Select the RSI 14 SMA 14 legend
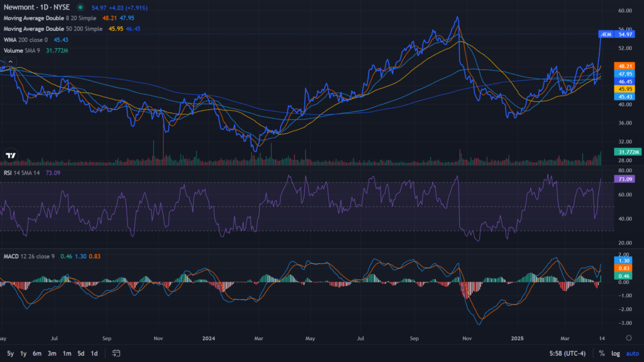The image size is (644, 362). (x=22, y=173)
